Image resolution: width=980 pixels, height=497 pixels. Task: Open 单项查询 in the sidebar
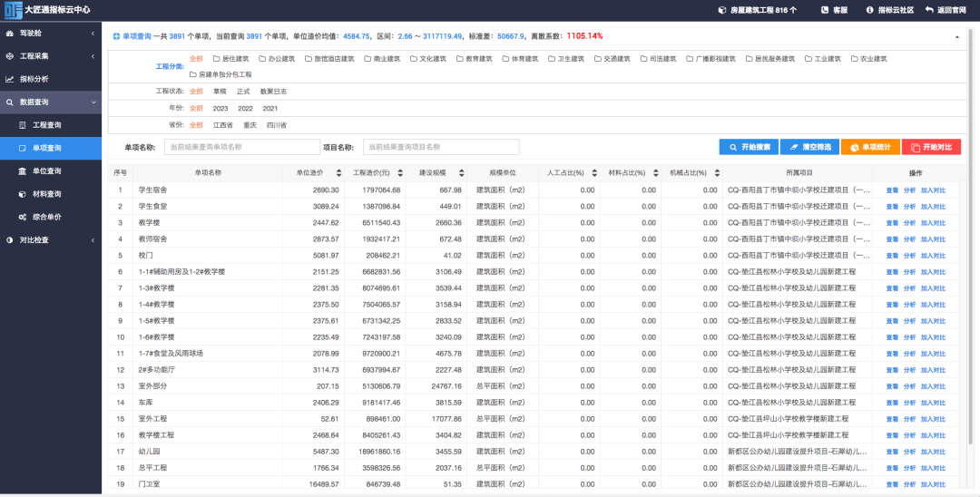(x=51, y=149)
